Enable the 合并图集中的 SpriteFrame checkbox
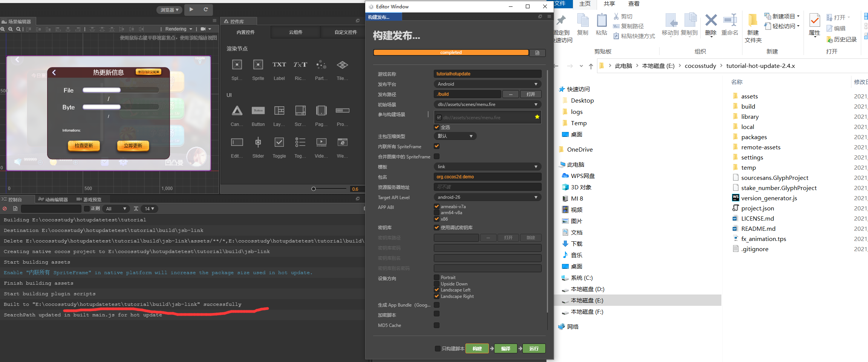The image size is (868, 362). point(437,156)
